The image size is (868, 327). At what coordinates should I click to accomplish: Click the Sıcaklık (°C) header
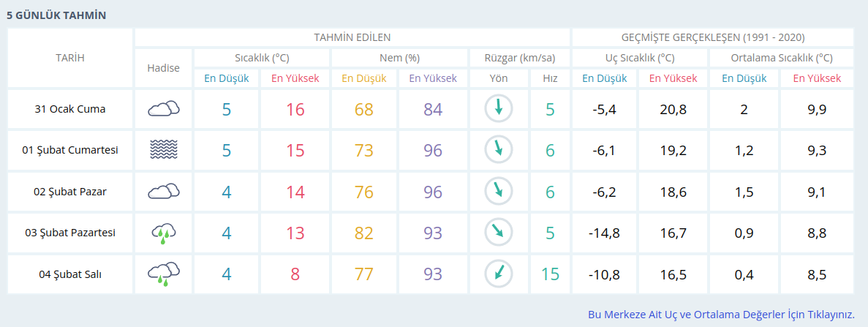(x=261, y=58)
